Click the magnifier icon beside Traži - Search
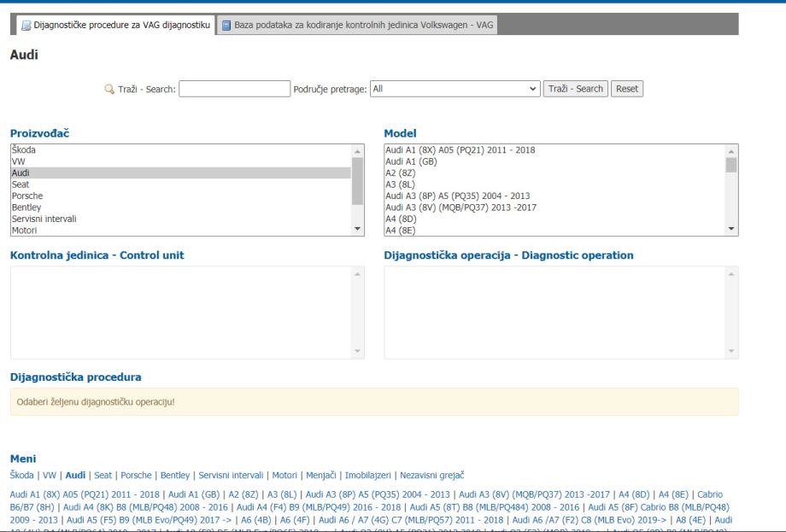 [x=109, y=89]
